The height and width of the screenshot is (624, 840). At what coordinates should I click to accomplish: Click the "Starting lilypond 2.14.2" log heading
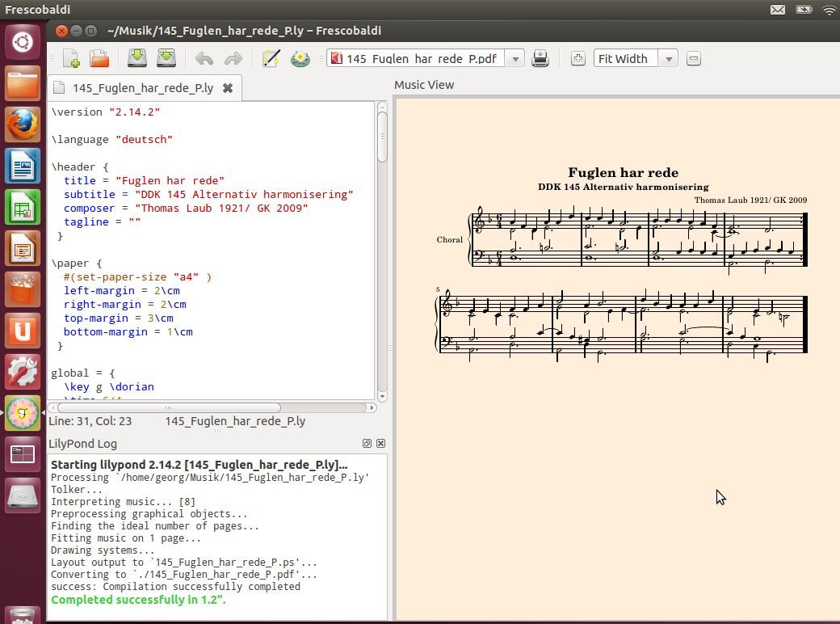[199, 465]
